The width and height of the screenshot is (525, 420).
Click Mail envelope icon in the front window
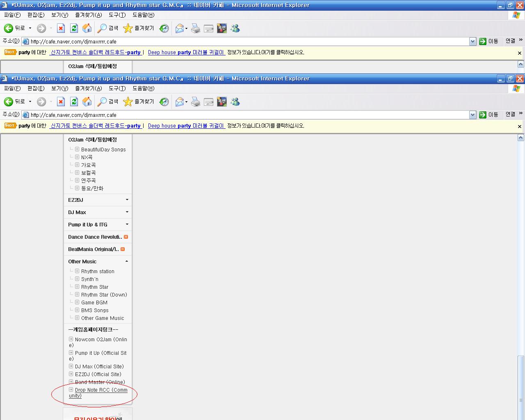(x=179, y=102)
